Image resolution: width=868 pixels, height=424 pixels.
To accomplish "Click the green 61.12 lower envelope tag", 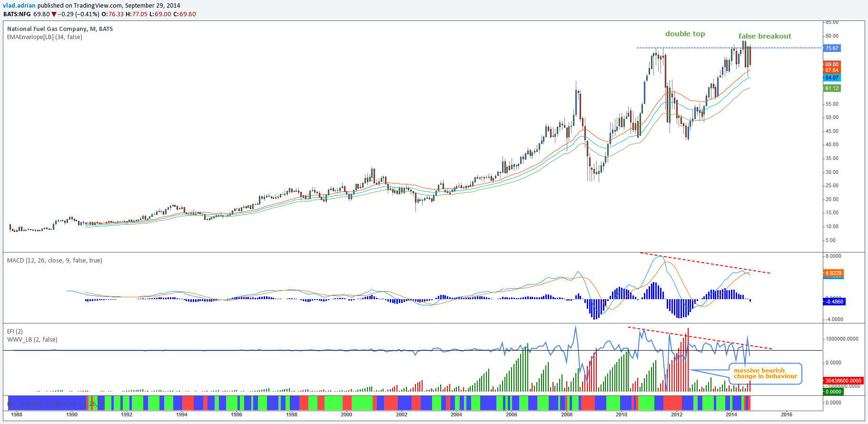I will pyautogui.click(x=832, y=88).
